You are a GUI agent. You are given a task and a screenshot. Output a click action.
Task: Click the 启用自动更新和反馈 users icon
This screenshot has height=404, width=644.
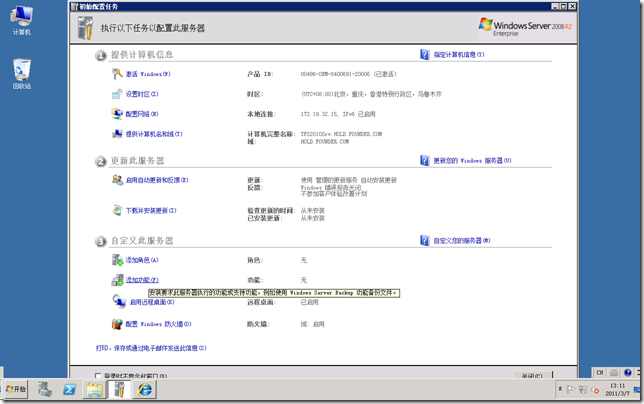[117, 180]
